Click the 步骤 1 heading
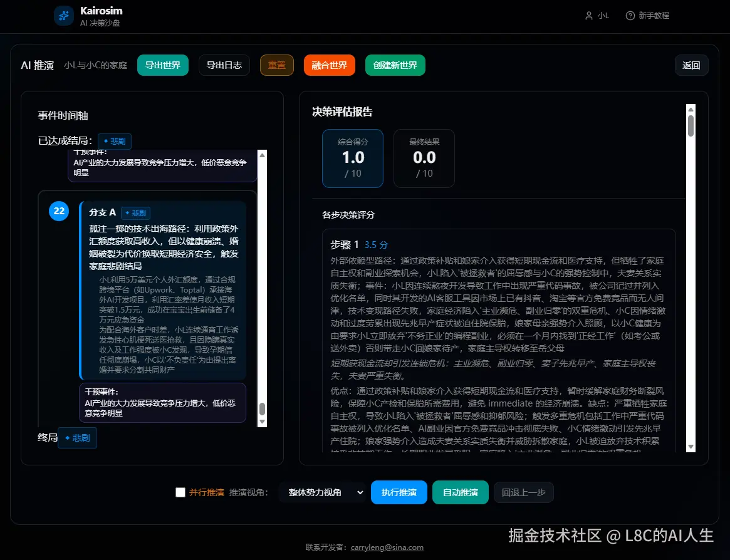 [345, 245]
